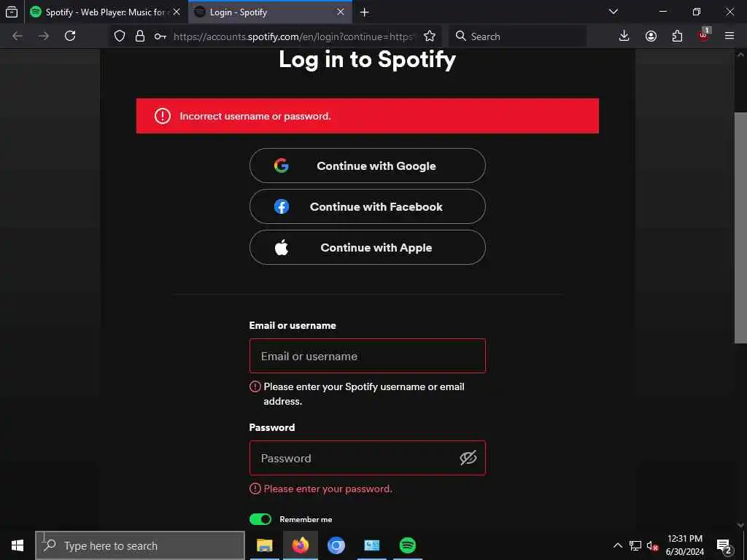Open volume muted speaker icon
The width and height of the screenshot is (747, 560).
[652, 545]
